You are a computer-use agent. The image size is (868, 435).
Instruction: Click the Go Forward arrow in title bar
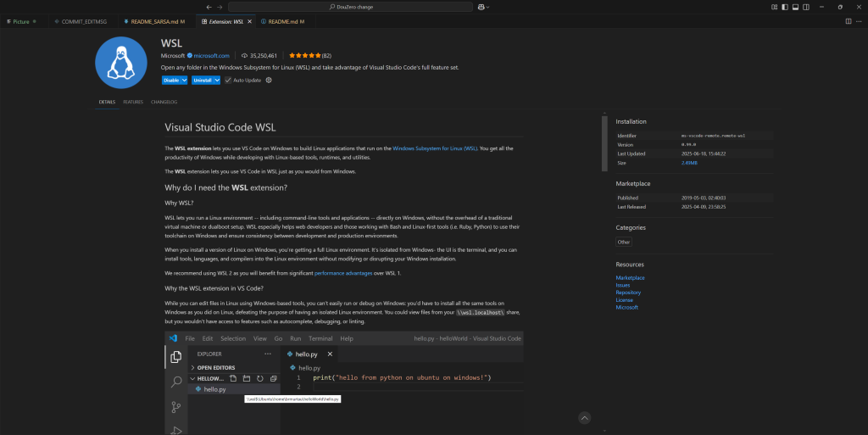220,7
